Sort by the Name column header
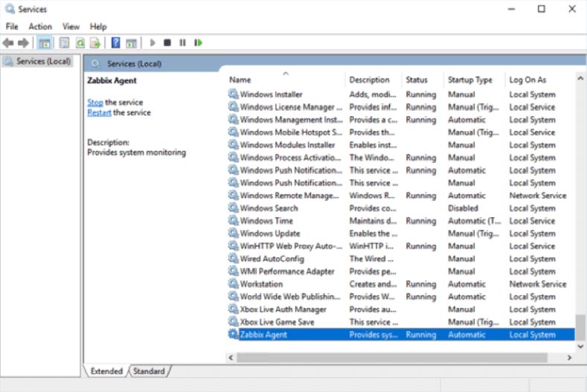 286,80
